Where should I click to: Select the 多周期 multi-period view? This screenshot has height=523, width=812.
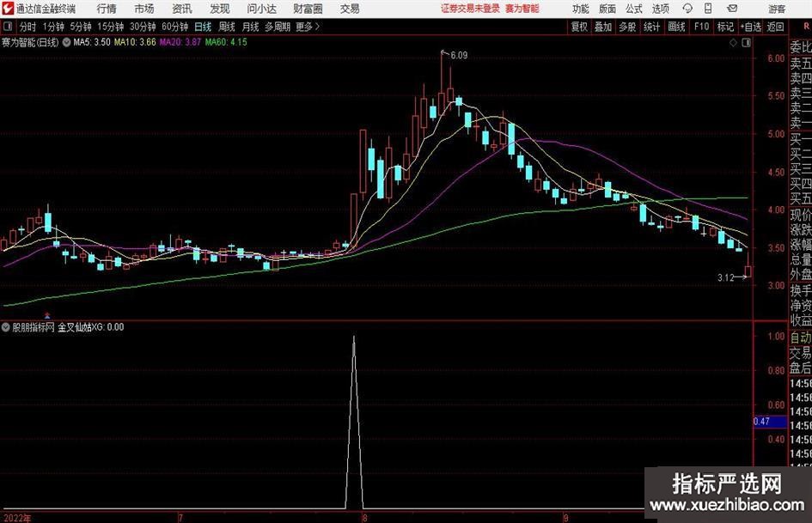coord(278,27)
